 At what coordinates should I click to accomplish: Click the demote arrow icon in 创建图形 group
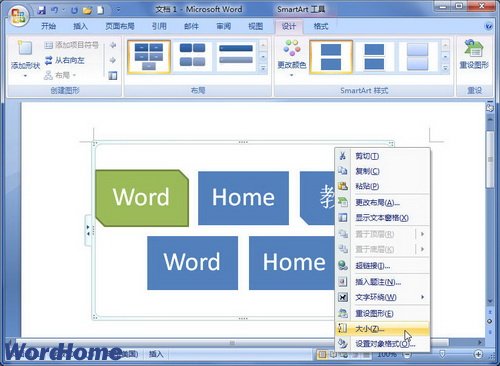coord(113,60)
